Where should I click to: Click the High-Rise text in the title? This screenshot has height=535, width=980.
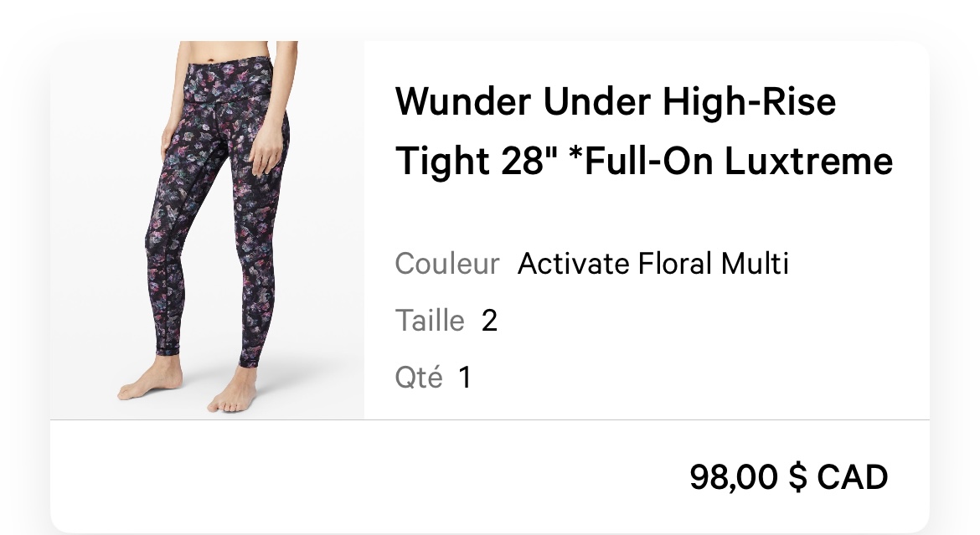pyautogui.click(x=750, y=102)
